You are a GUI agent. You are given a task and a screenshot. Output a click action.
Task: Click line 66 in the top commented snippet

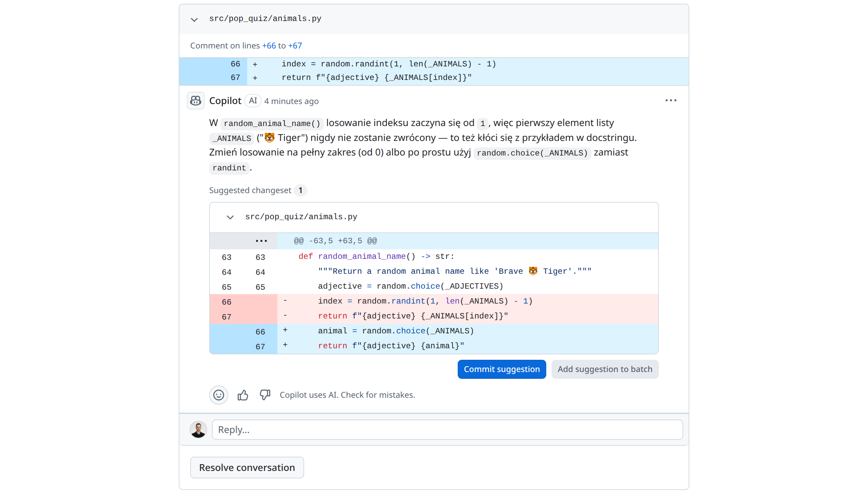[x=434, y=64]
